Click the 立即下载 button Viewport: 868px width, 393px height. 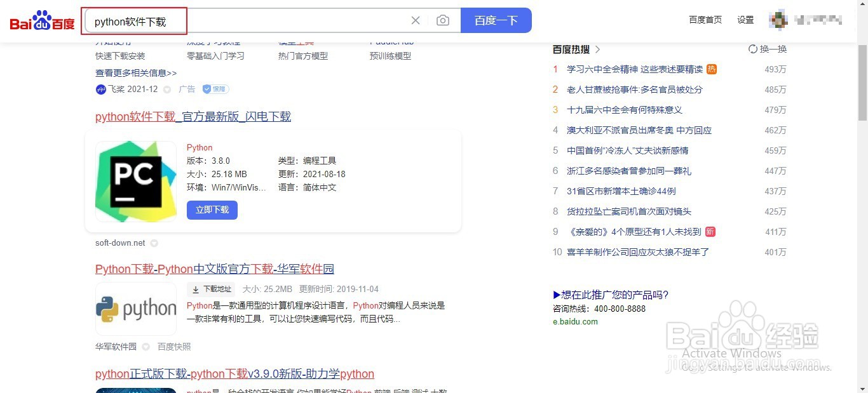point(212,210)
